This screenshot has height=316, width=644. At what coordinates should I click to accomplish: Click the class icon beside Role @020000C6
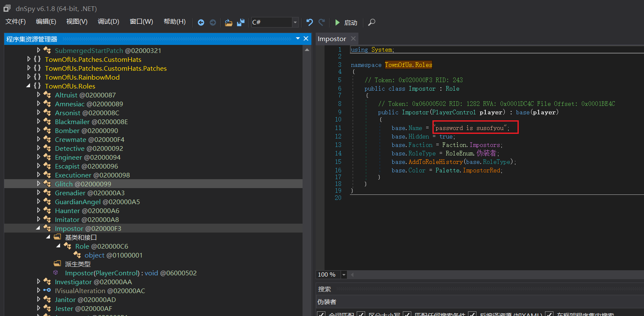coord(67,246)
